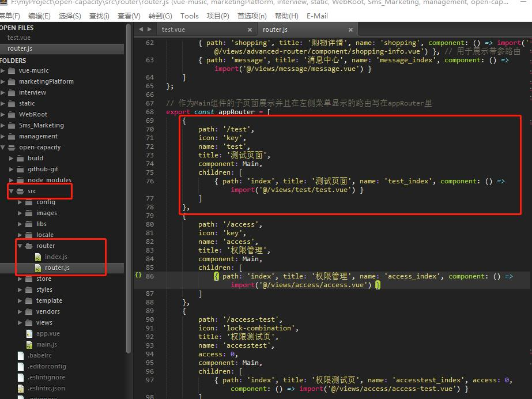
Task: Click the vendors folder icon
Action: coord(29,311)
